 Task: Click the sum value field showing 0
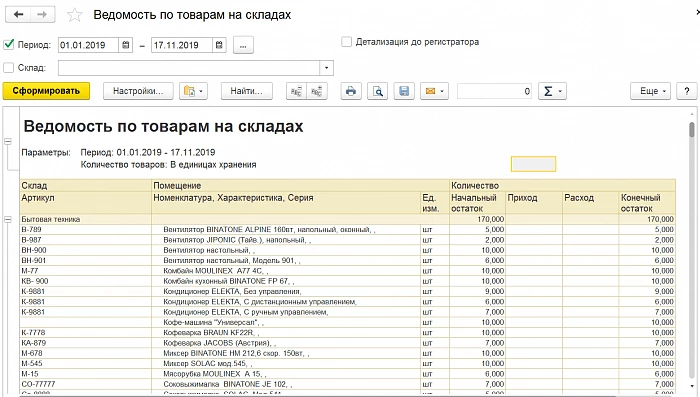[494, 91]
